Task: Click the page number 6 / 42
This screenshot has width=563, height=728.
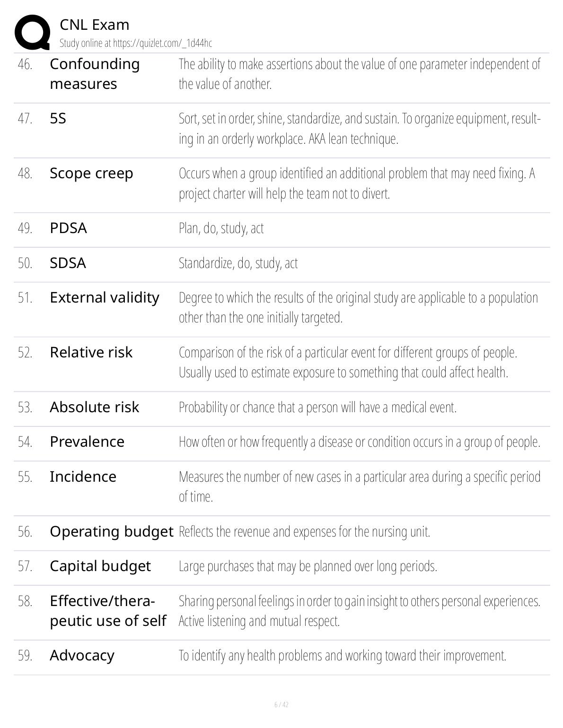Action: (281, 705)
